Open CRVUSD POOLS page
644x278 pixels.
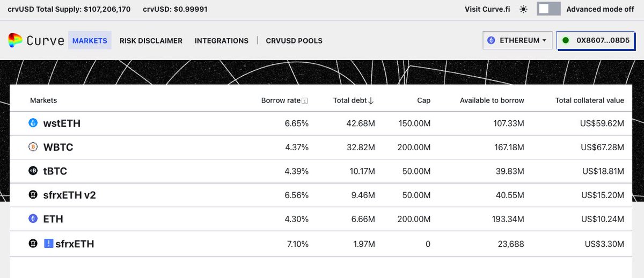pyautogui.click(x=294, y=40)
